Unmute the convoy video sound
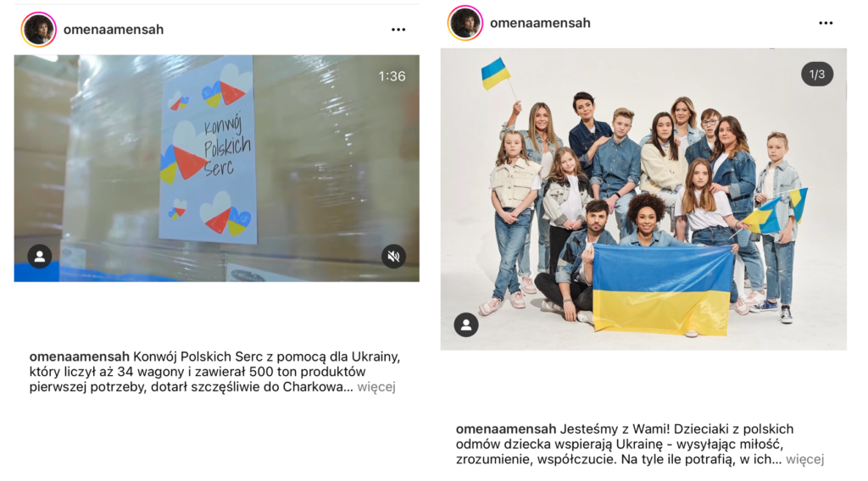The image size is (868, 481). tap(393, 257)
